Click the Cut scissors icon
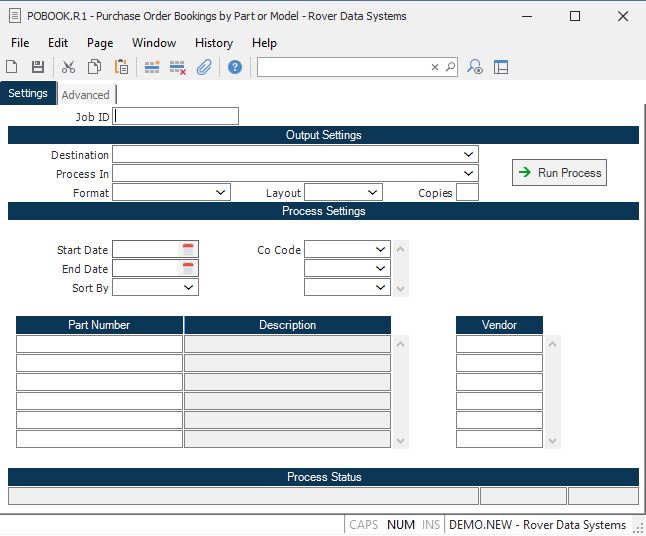Screen dimensions: 646x536 point(68,67)
